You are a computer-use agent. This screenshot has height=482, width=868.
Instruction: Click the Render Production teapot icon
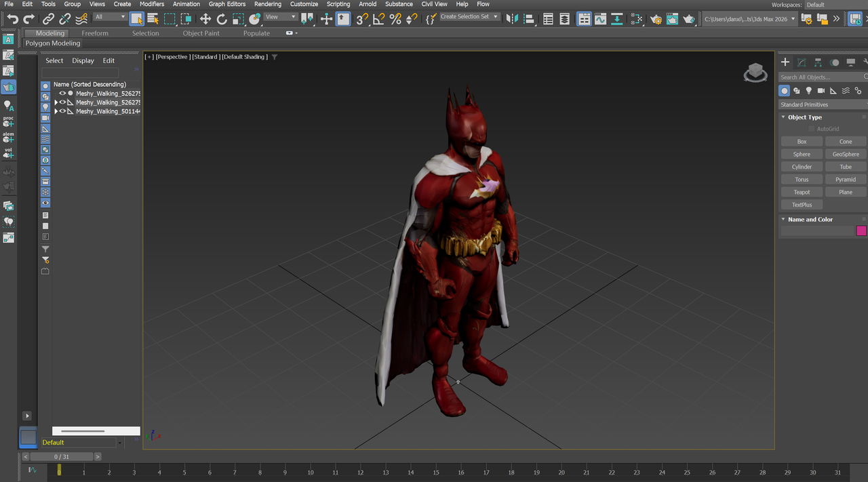point(689,19)
